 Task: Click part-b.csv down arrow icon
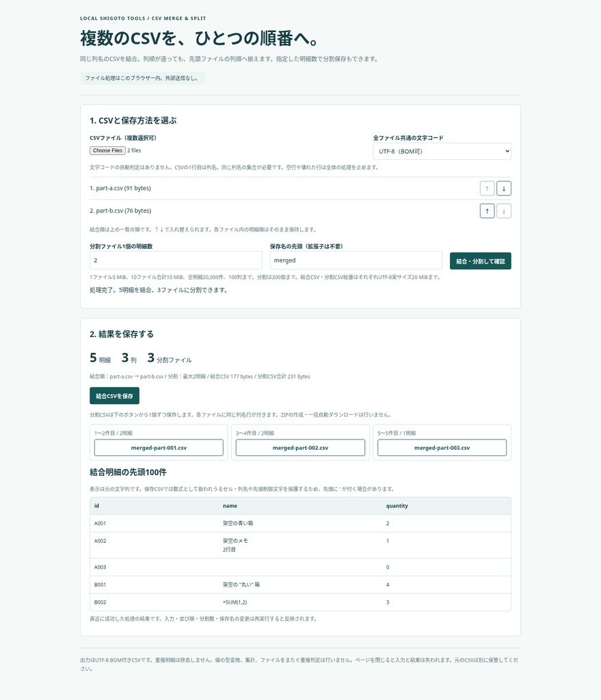(x=504, y=211)
